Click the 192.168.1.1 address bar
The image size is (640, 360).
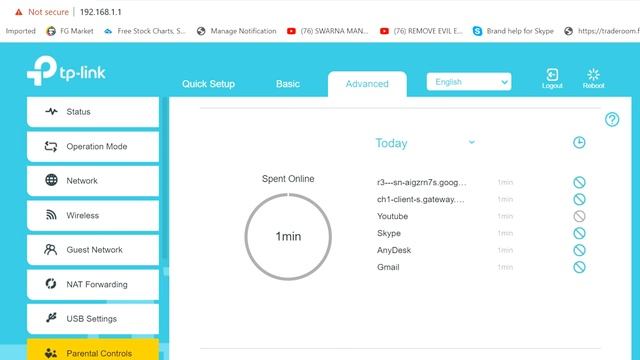pyautogui.click(x=100, y=12)
